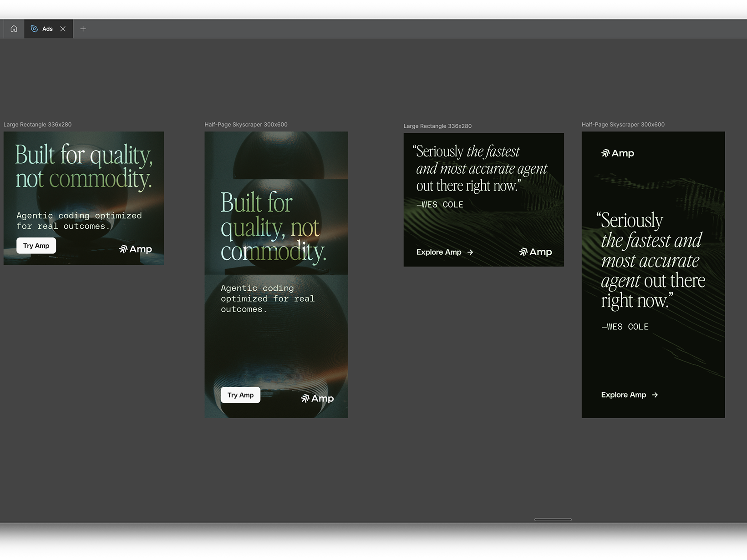Screen dimensions: 747x560
Task: Open a new tab with plus icon
Action: click(83, 29)
